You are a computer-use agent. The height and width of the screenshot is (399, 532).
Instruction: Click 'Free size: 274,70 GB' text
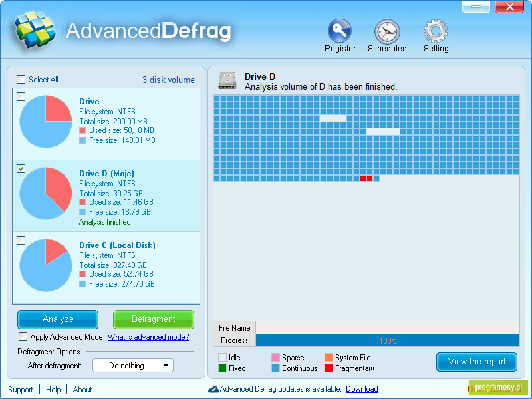[122, 284]
